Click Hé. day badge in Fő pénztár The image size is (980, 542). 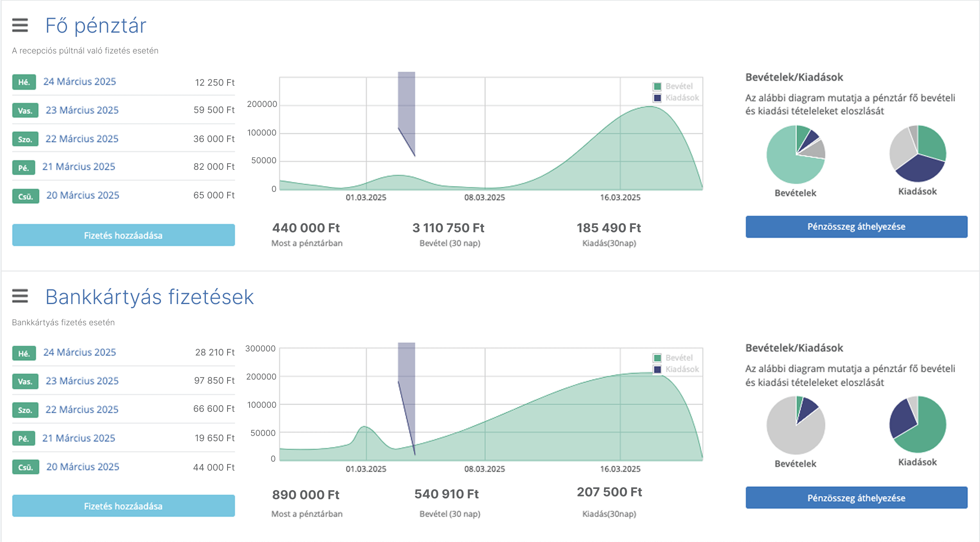click(x=24, y=82)
